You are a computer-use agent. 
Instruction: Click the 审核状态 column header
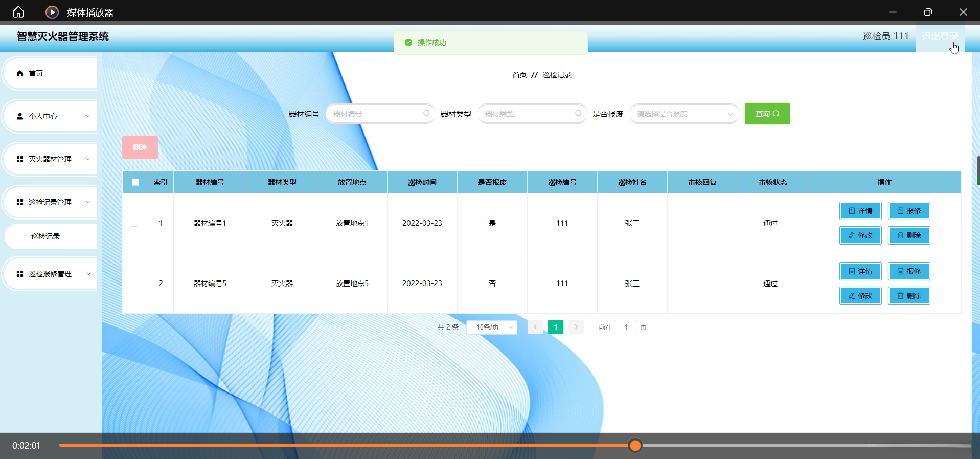(x=773, y=182)
